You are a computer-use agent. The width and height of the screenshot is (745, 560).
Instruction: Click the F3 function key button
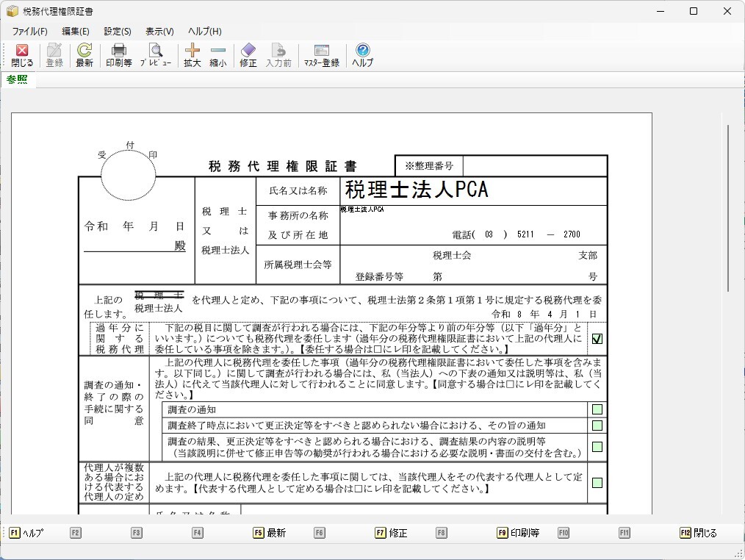click(137, 533)
